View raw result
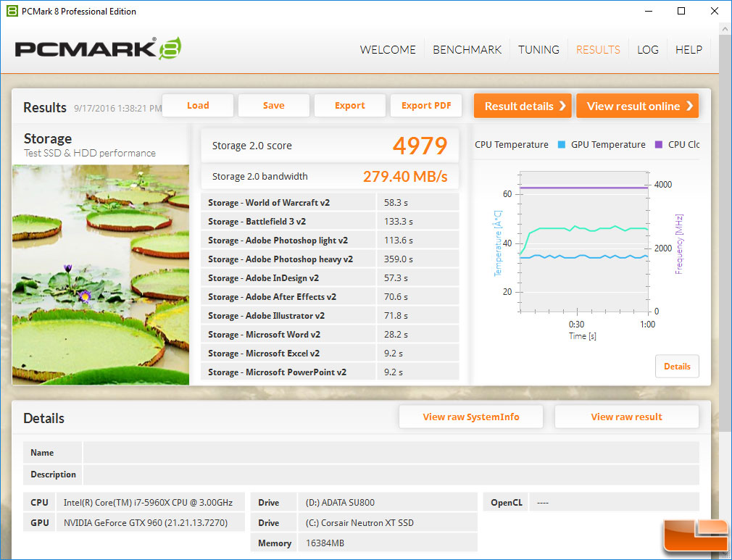Screen dimensions: 732x560 tap(626, 417)
